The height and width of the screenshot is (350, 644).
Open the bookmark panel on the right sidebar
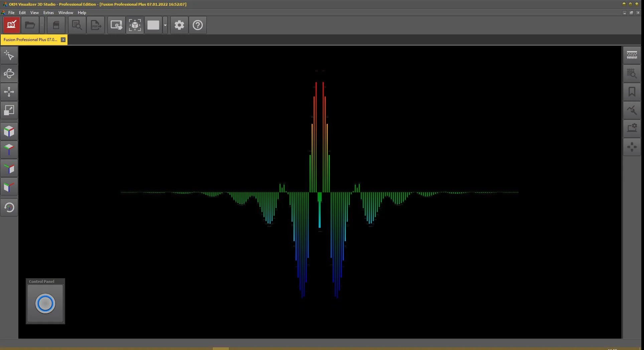coord(632,92)
